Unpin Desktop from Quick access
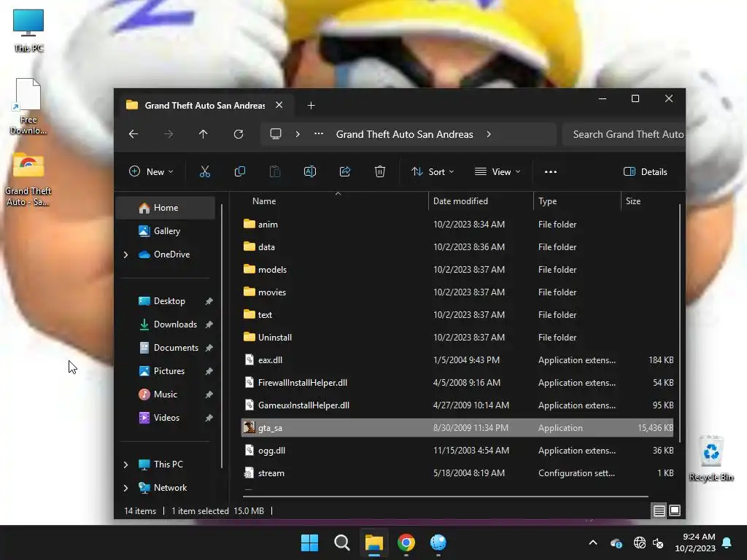The width and height of the screenshot is (747, 560). (209, 301)
